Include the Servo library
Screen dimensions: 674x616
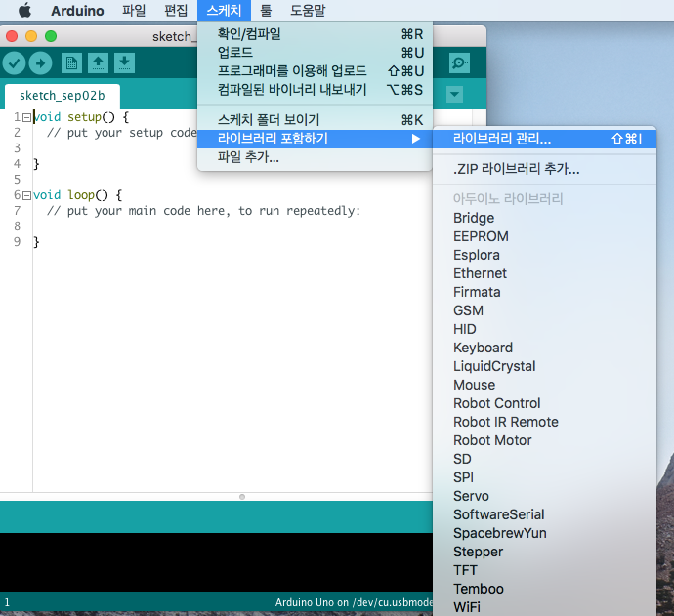click(544, 496)
